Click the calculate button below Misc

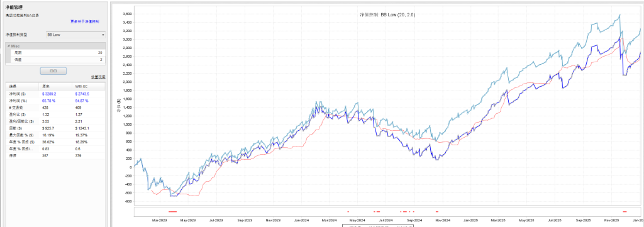pyautogui.click(x=53, y=71)
